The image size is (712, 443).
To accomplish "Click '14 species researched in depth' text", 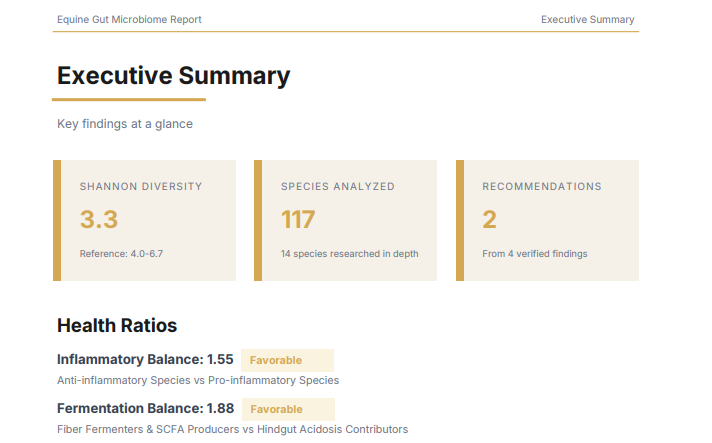I will click(x=350, y=254).
